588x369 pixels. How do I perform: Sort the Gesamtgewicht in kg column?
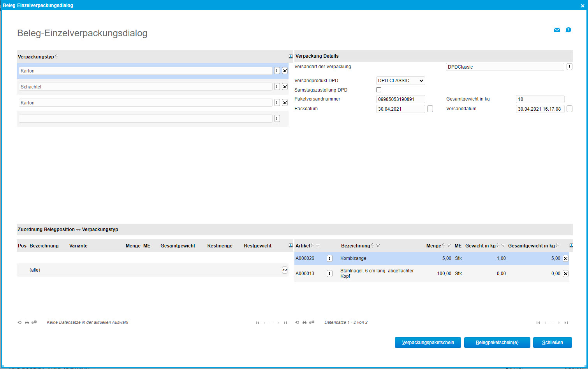(x=557, y=245)
